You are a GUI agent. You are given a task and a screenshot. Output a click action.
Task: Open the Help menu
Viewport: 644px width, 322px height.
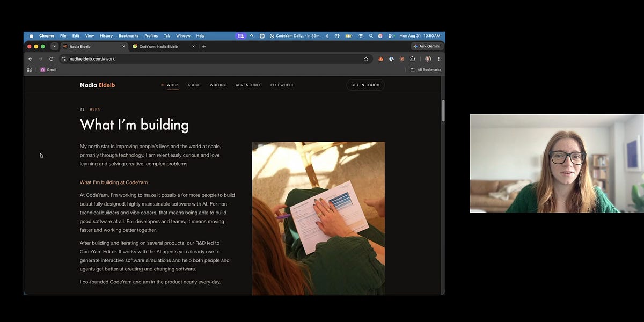(x=200, y=36)
